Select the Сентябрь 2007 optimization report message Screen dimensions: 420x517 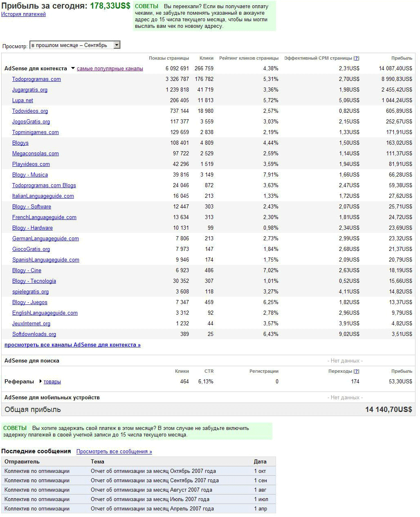[138, 481]
